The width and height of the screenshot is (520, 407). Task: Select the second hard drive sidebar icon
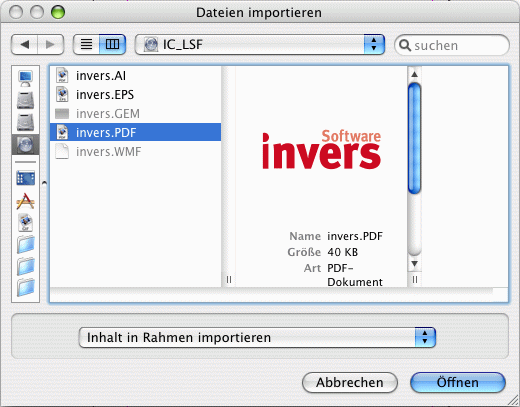(25, 122)
